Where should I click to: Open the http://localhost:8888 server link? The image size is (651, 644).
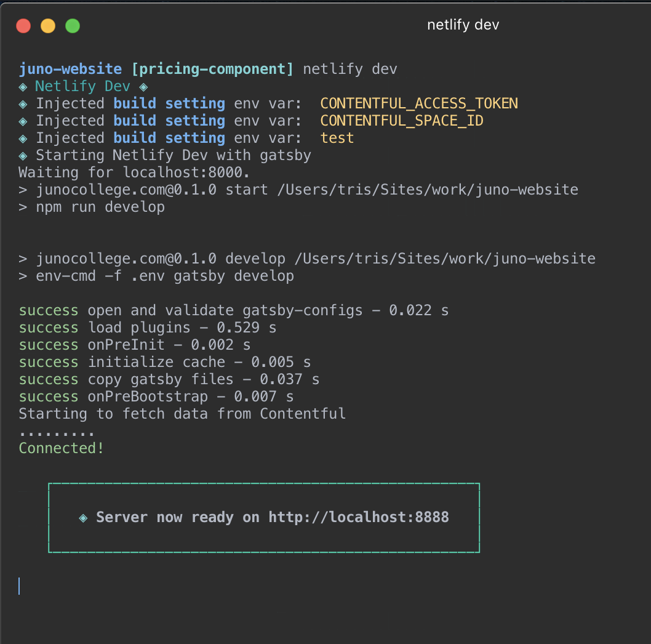tap(359, 517)
